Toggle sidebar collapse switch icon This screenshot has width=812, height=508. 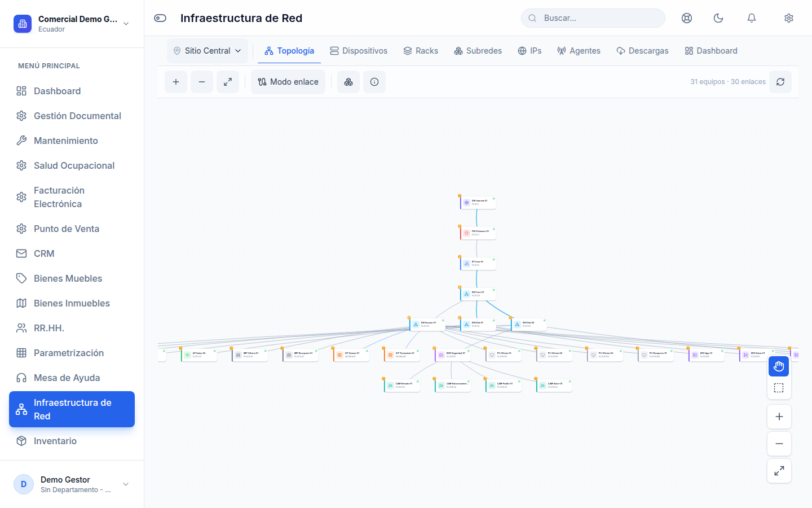point(160,18)
